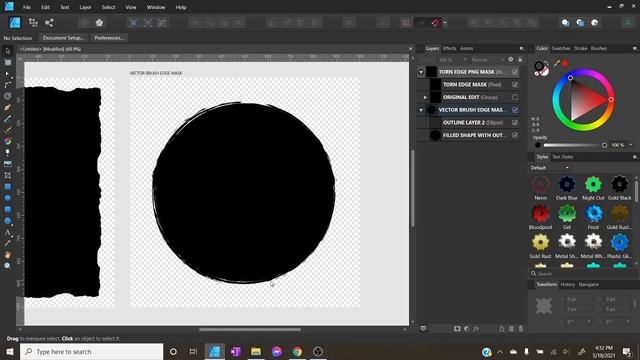Select the Vector Brush tool
The image size is (640, 360).
tap(8, 130)
